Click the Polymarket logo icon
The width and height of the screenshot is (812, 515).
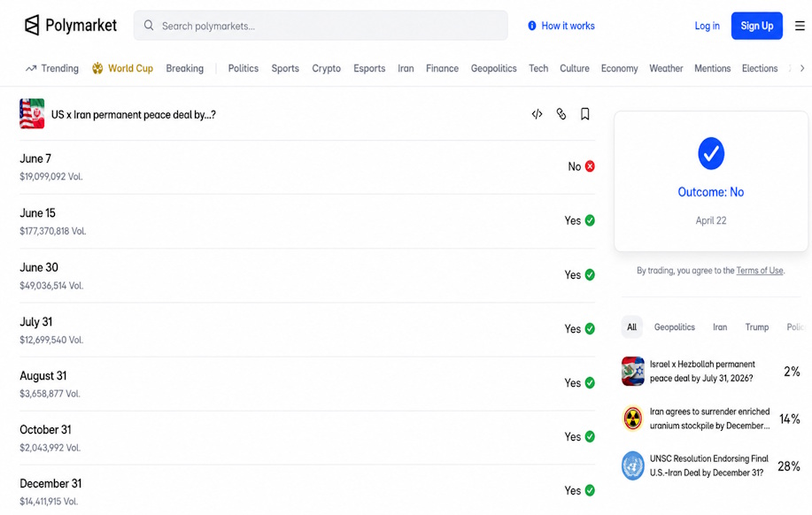point(32,25)
